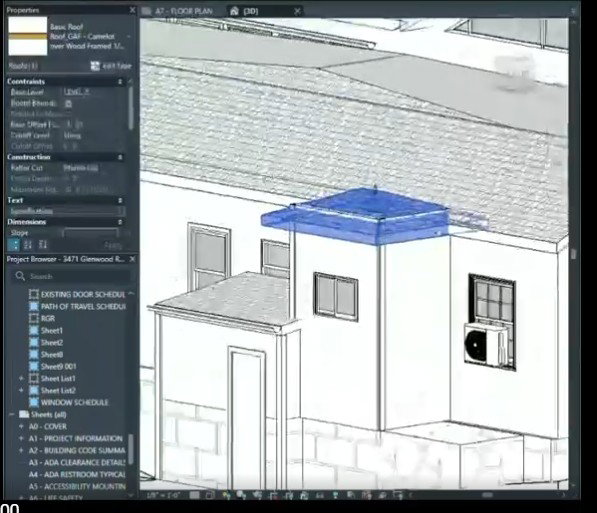Click the Sheets (all) folder icon
597x513 pixels.
click(x=24, y=414)
